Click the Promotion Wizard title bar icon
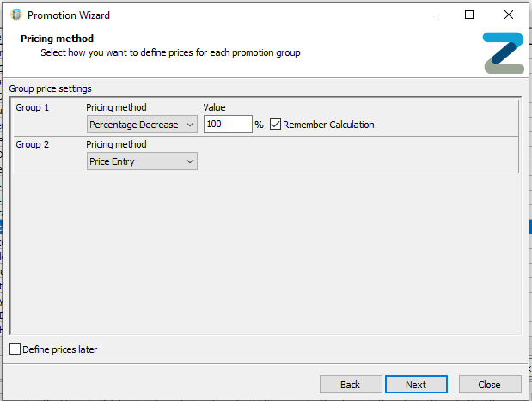The height and width of the screenshot is (401, 532). (16, 15)
